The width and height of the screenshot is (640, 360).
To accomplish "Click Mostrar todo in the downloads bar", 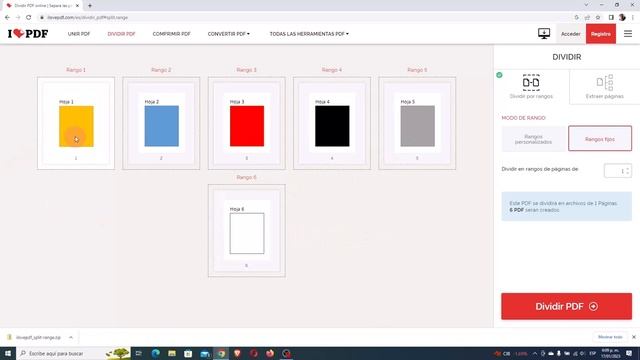I will 610,337.
